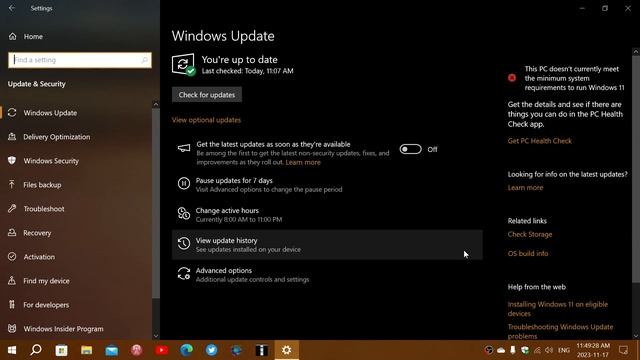
Task: Click the update status sync icon with the green check
Action: (183, 64)
